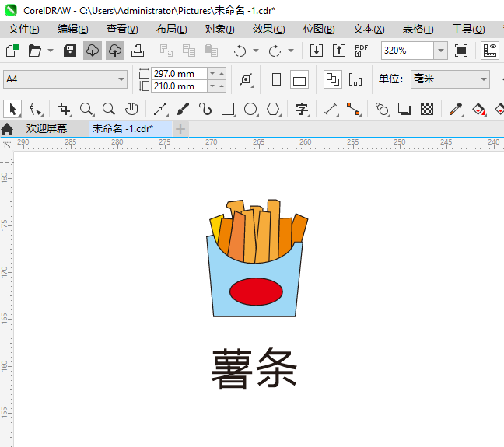Click the Import icon
Screen dimensions: 504x447
(317, 51)
